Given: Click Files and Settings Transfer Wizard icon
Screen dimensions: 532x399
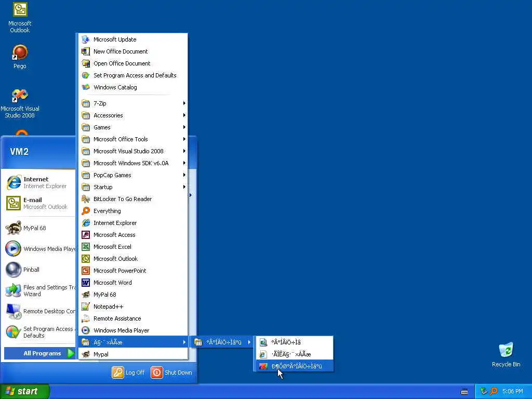Looking at the screenshot, I should pos(14,290).
